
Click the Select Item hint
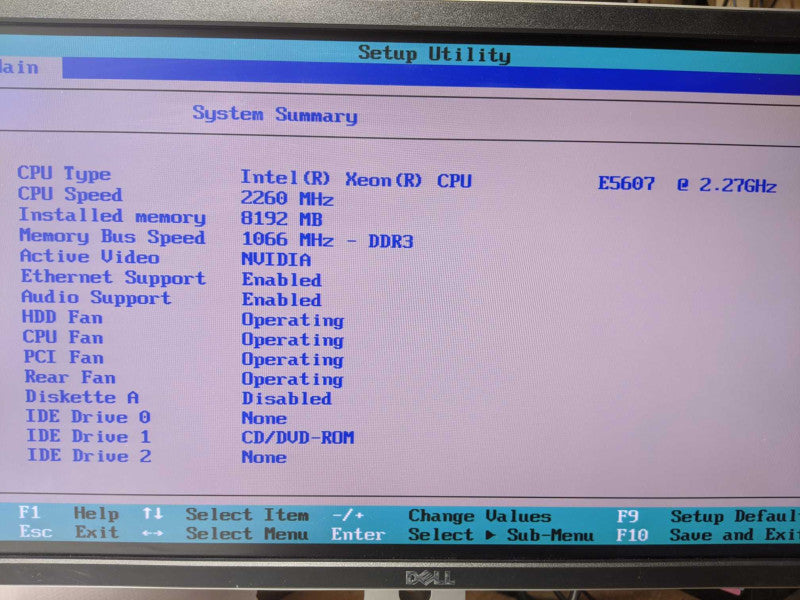click(x=247, y=515)
